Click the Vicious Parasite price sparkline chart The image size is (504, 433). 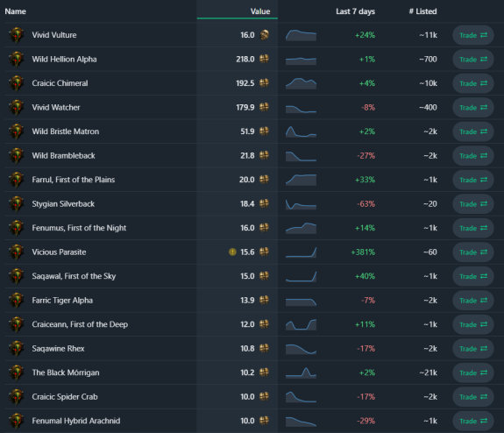point(301,252)
